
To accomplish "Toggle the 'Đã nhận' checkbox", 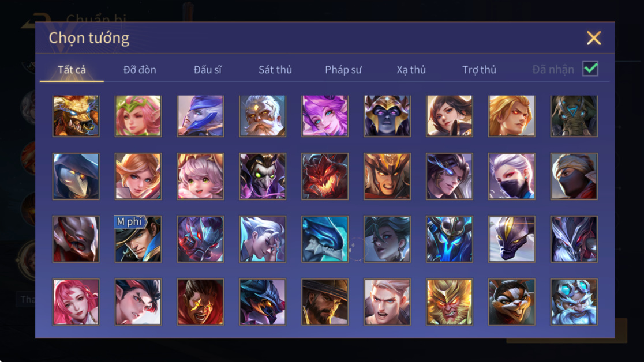I will [x=590, y=69].
